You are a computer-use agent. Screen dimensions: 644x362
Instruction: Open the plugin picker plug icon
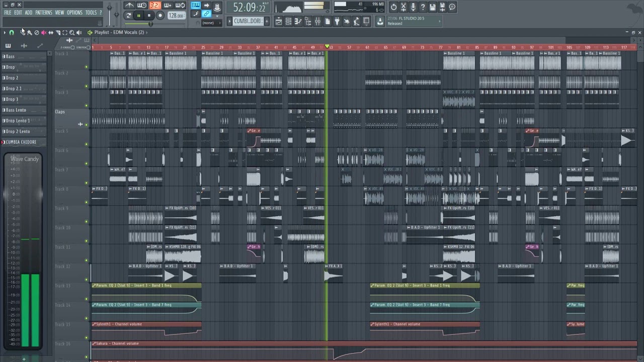pyautogui.click(x=337, y=21)
